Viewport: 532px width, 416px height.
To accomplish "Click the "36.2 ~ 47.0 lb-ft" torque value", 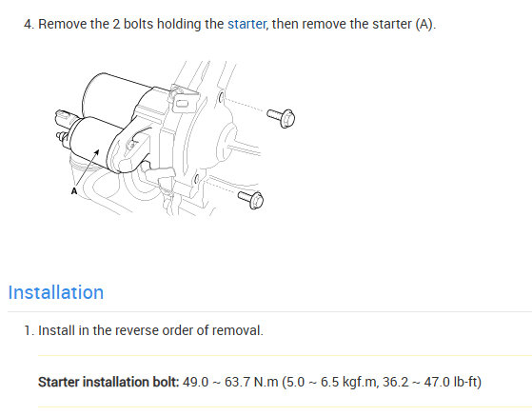I will 429,382.
